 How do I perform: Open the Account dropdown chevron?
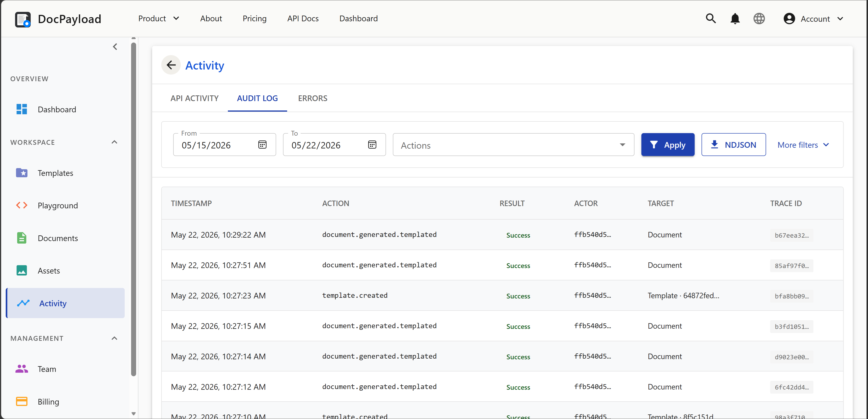(840, 19)
